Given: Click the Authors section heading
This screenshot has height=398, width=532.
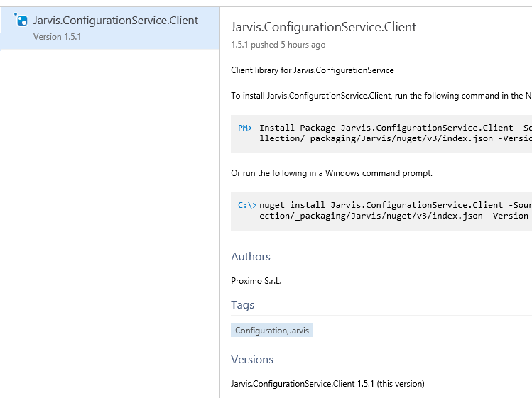Looking at the screenshot, I should pos(251,257).
